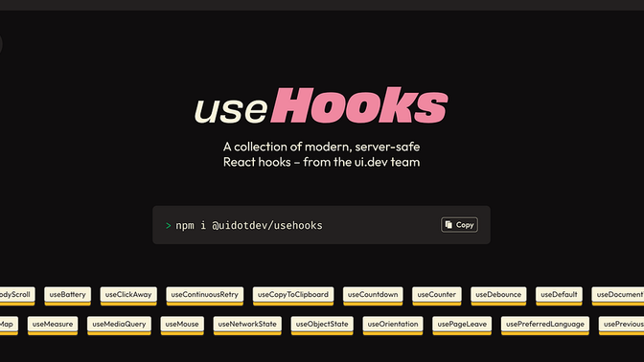Open the useCounter hook tag
Screen dimensions: 644x362
[437, 296]
